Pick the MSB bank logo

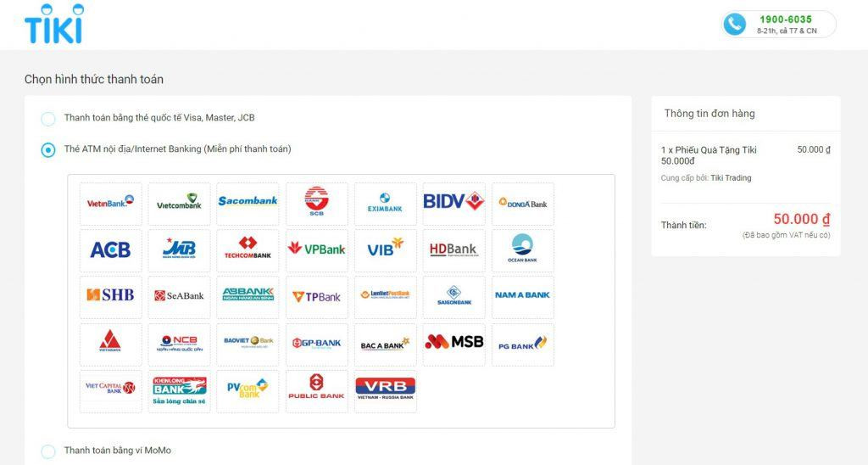click(x=453, y=344)
